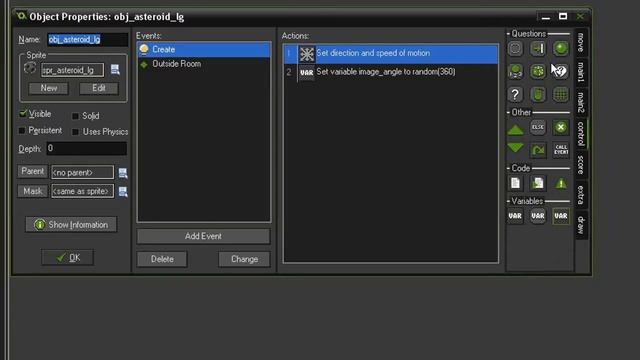Pick the Check Mouse action icon
Viewport: 640px width, 360px height.
(538, 95)
